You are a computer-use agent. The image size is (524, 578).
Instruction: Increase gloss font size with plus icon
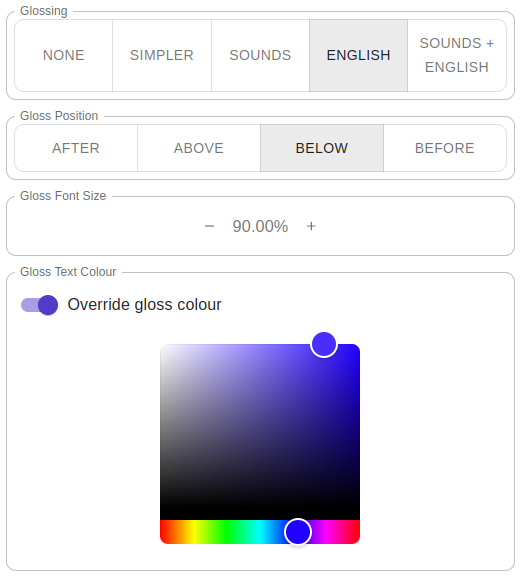[311, 226]
